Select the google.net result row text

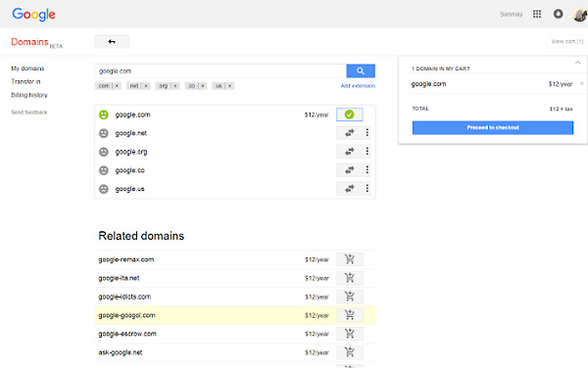pos(131,133)
